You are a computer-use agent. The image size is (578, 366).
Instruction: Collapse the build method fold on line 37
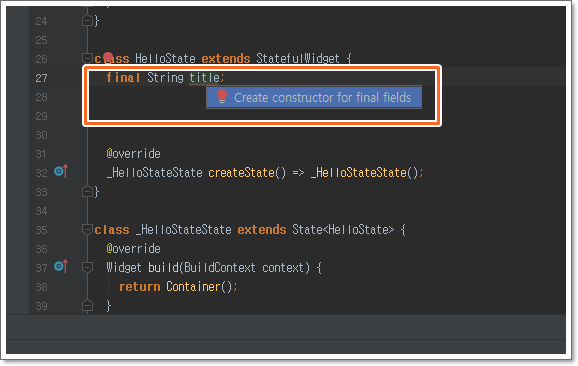(87, 267)
